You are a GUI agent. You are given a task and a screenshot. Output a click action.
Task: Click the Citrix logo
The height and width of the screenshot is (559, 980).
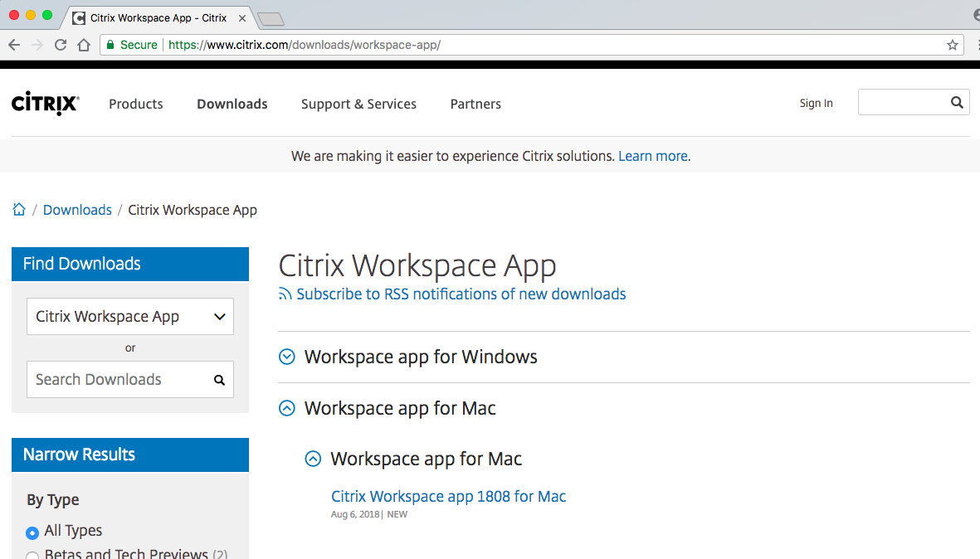click(45, 104)
